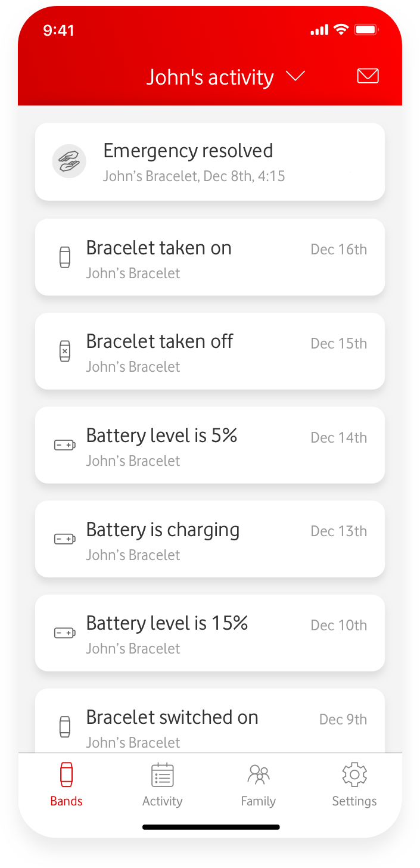Image resolution: width=420 pixels, height=868 pixels.
Task: Click the Bracelet switched on icon
Action: [x=65, y=726]
